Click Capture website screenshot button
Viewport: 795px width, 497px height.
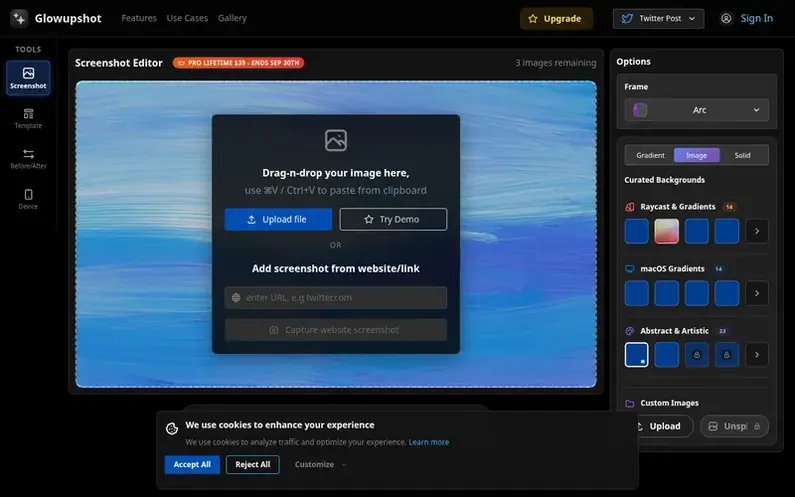(x=336, y=330)
